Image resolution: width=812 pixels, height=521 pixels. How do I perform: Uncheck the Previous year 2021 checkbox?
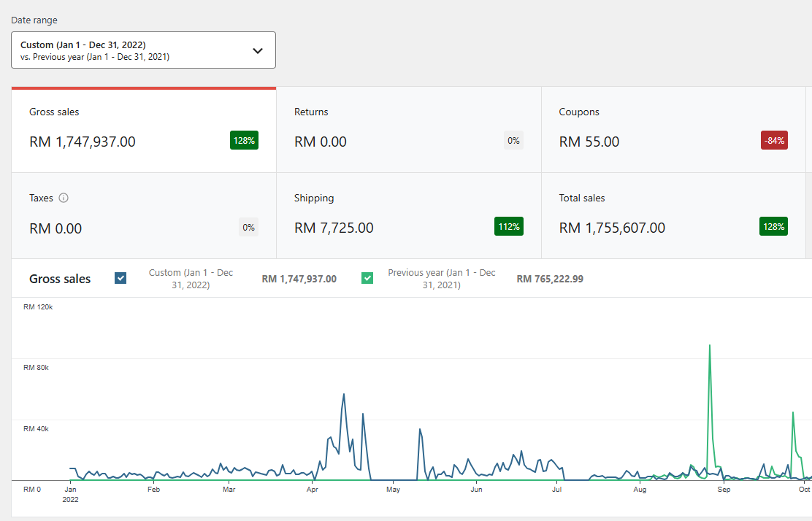(x=367, y=278)
